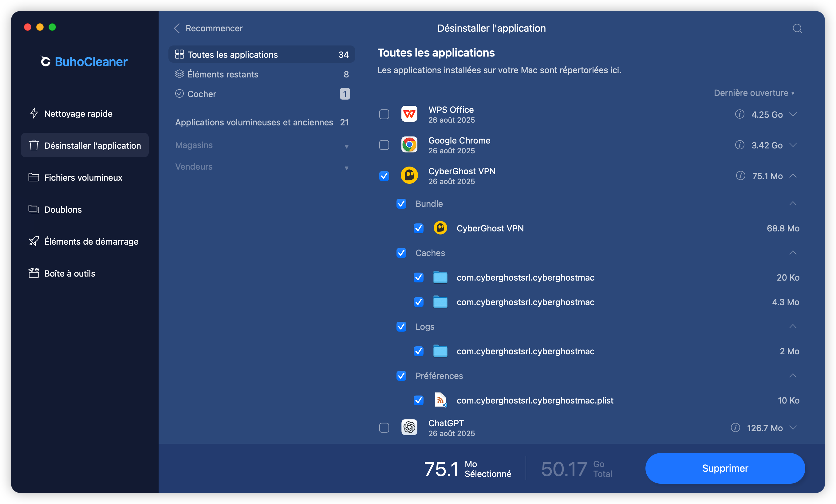Click the grid icon of Toutes les applications
Image resolution: width=836 pixels, height=504 pixels.
(179, 54)
